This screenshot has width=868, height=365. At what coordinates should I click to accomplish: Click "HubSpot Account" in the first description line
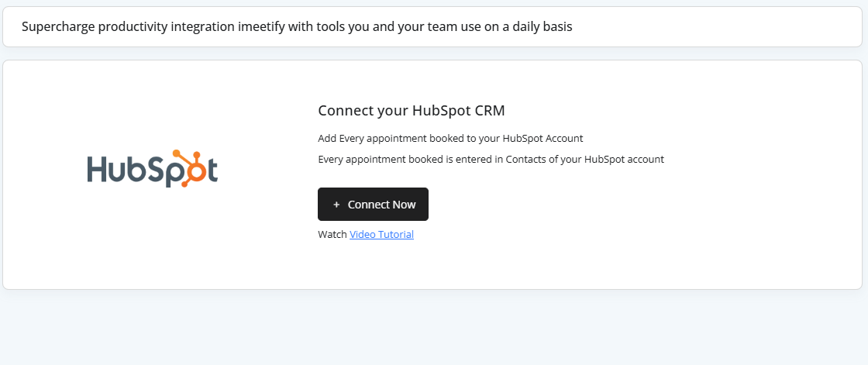point(542,139)
